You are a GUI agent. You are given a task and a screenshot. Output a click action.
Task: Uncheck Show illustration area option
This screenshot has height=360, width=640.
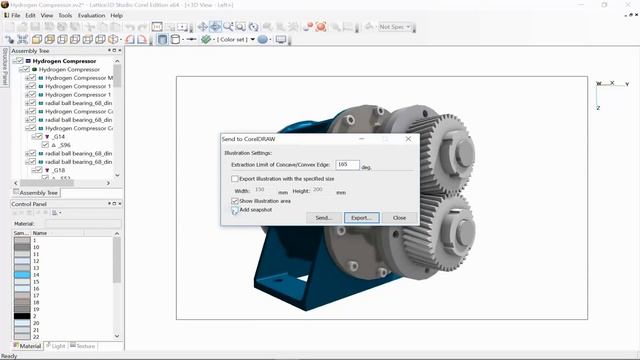coord(235,201)
